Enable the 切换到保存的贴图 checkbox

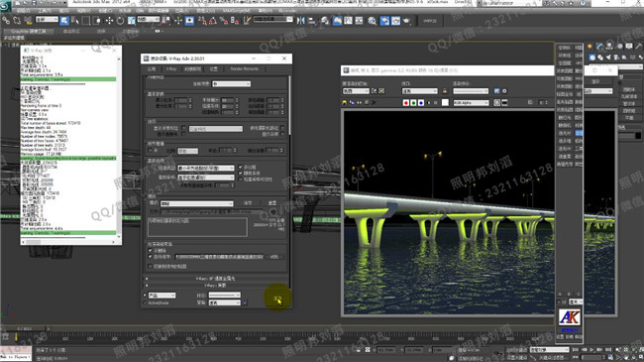point(150,266)
